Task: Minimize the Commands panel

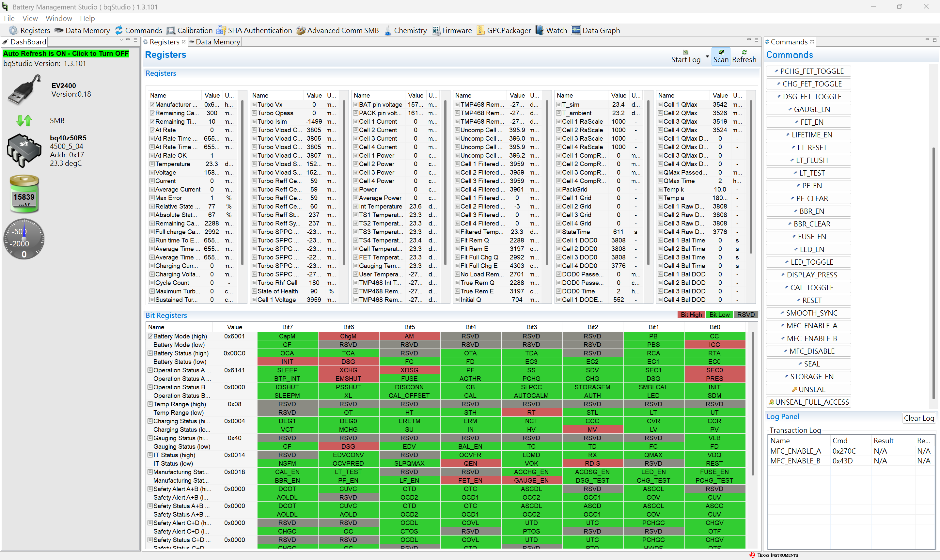Action: click(x=927, y=39)
